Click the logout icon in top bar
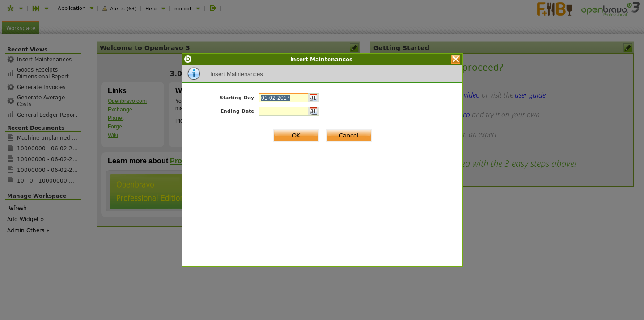This screenshot has height=320, width=644. pos(213,8)
